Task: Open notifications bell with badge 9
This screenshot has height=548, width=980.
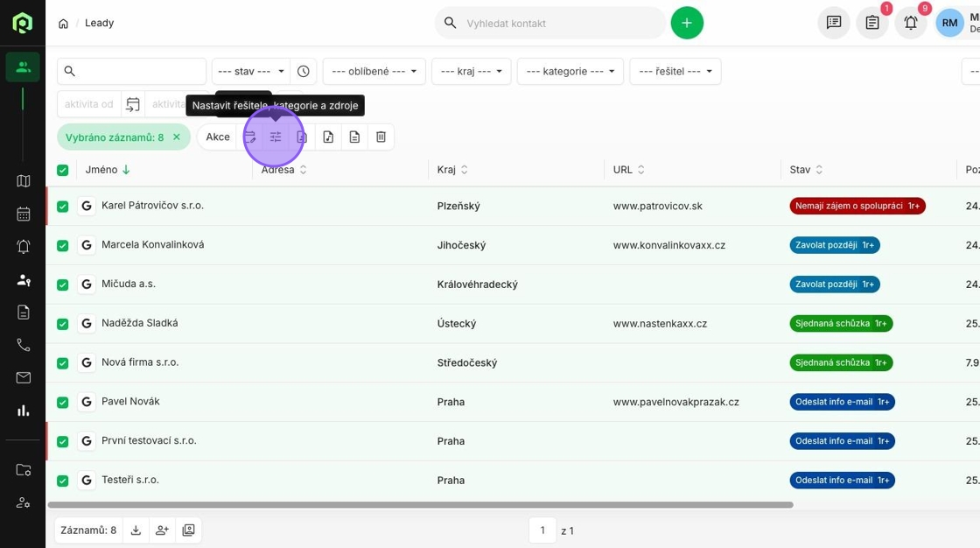Action: pyautogui.click(x=911, y=23)
